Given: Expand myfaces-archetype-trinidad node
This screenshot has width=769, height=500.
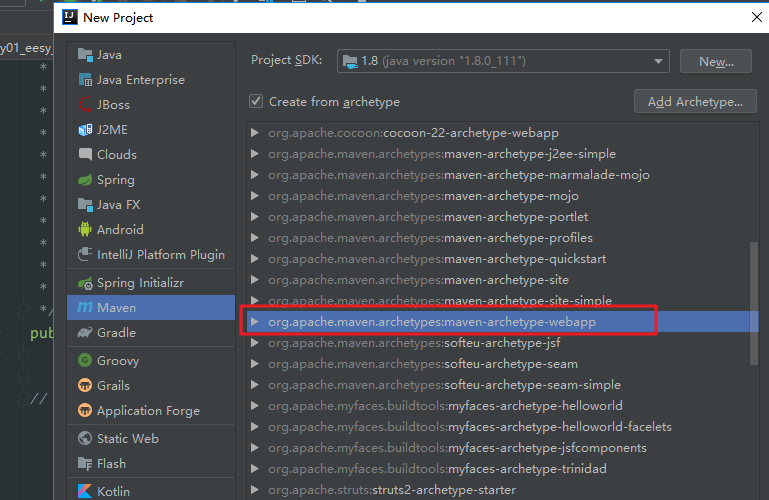Looking at the screenshot, I should [x=255, y=469].
